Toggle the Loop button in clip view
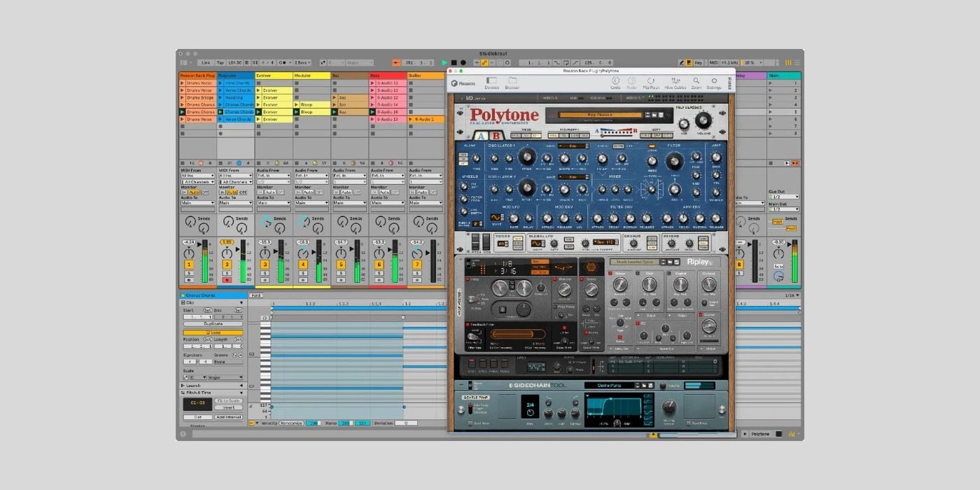The height and width of the screenshot is (490, 980). (213, 332)
